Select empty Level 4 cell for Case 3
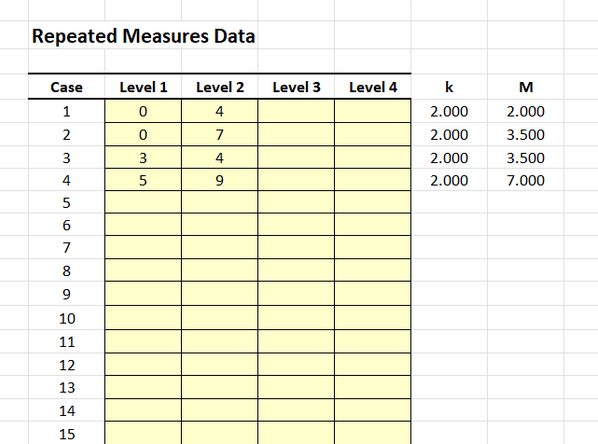This screenshot has width=598, height=444. [373, 157]
